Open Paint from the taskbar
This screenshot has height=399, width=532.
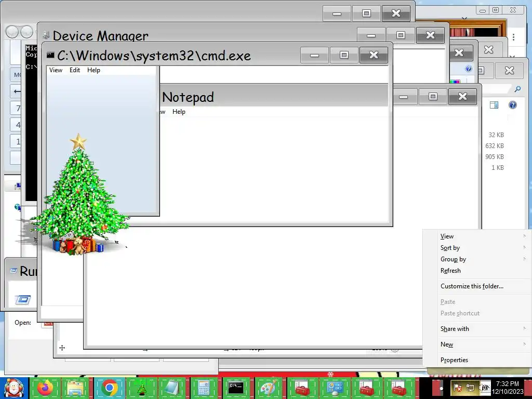268,388
